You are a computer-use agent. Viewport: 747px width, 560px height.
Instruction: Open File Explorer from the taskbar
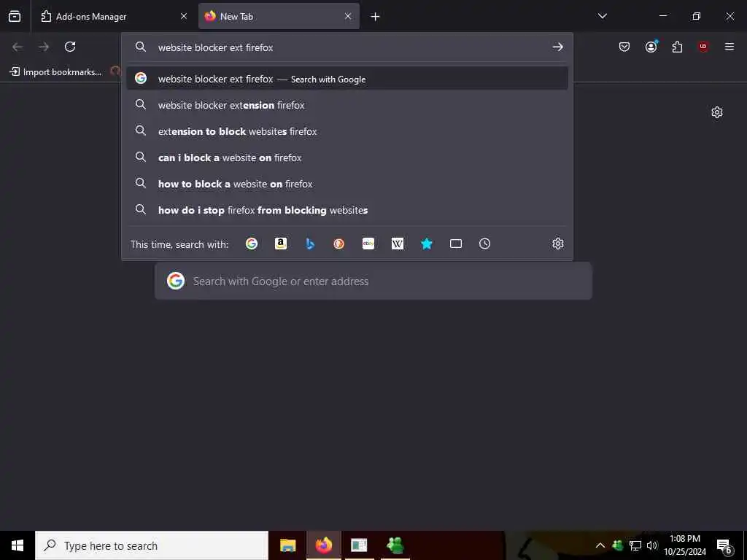[x=287, y=545]
